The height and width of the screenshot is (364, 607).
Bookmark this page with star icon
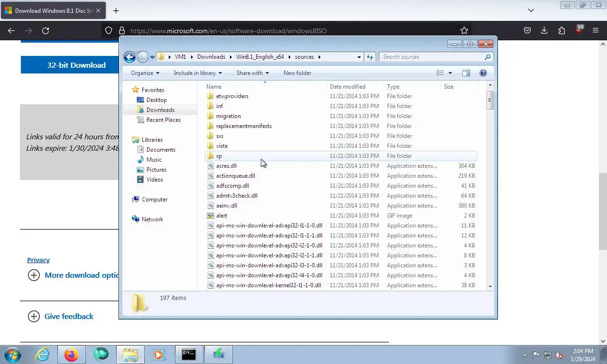(464, 31)
